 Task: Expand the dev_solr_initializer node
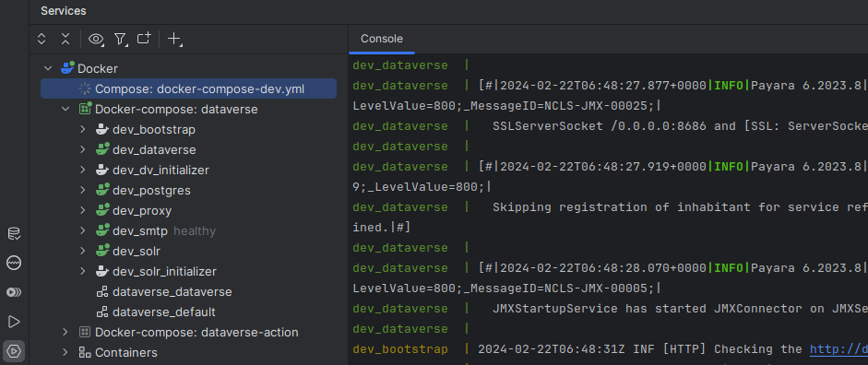(83, 271)
